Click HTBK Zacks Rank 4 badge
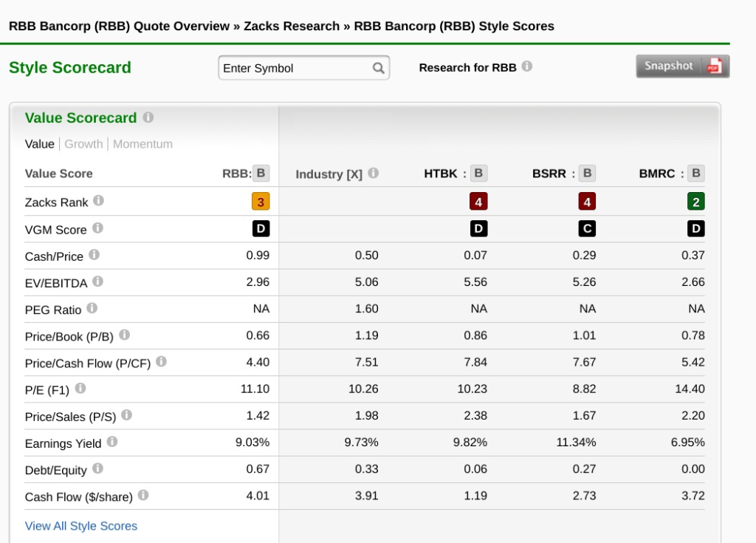 tap(478, 201)
